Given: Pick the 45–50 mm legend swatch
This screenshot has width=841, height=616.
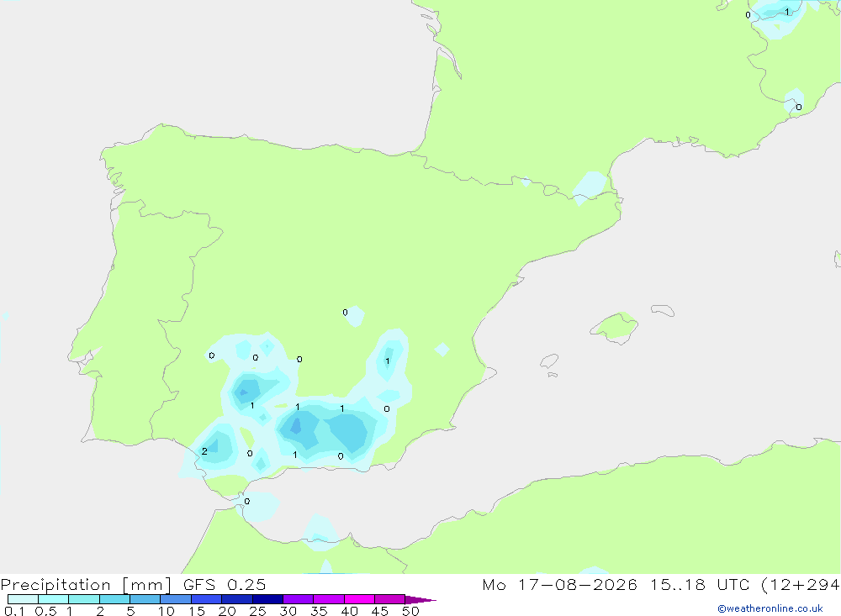Looking at the screenshot, I should (x=390, y=599).
